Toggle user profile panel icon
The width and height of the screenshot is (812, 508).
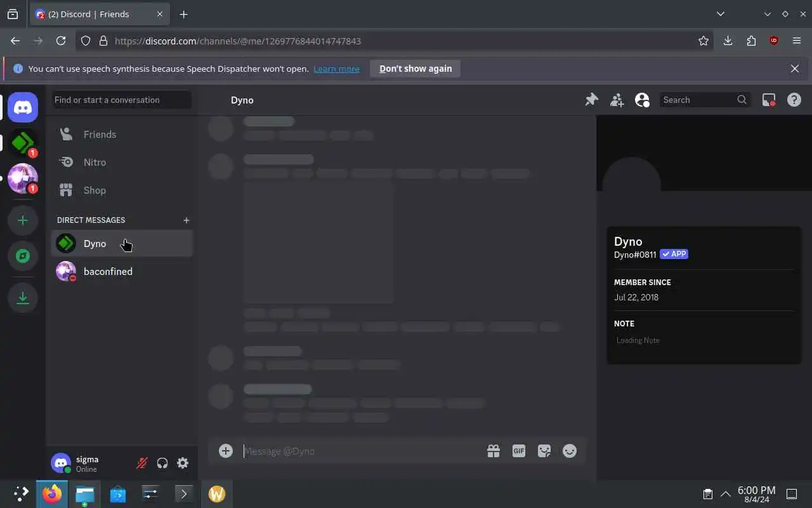(x=642, y=100)
